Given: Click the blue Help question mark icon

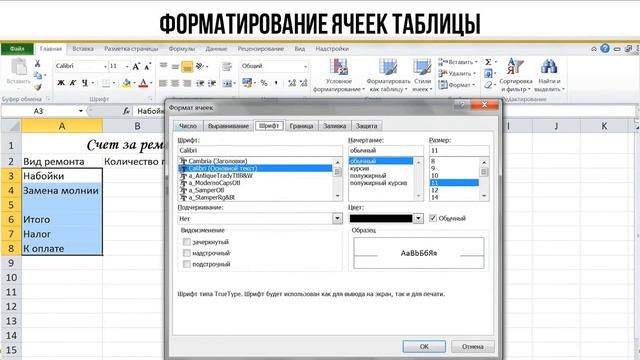Looking at the screenshot, I should (x=605, y=49).
